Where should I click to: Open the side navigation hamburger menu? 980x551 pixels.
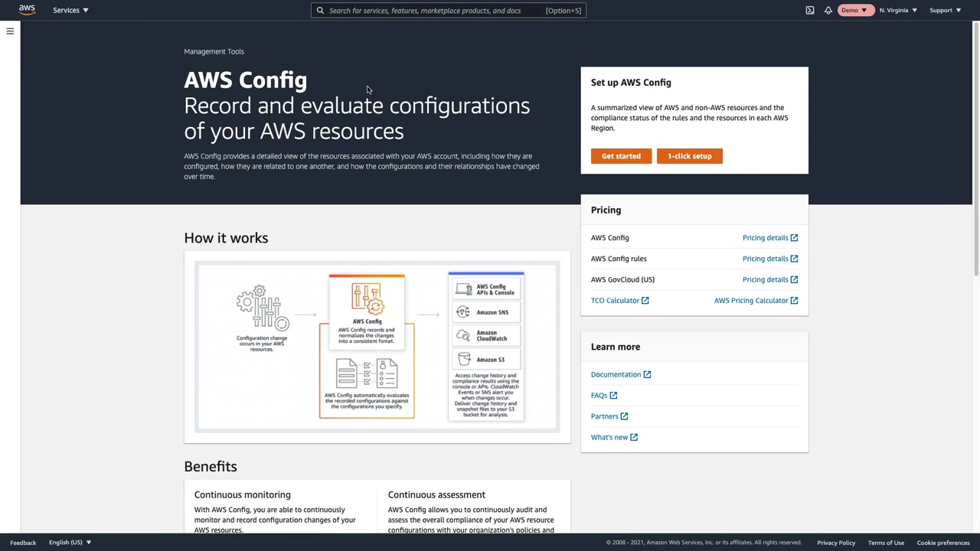pyautogui.click(x=10, y=31)
